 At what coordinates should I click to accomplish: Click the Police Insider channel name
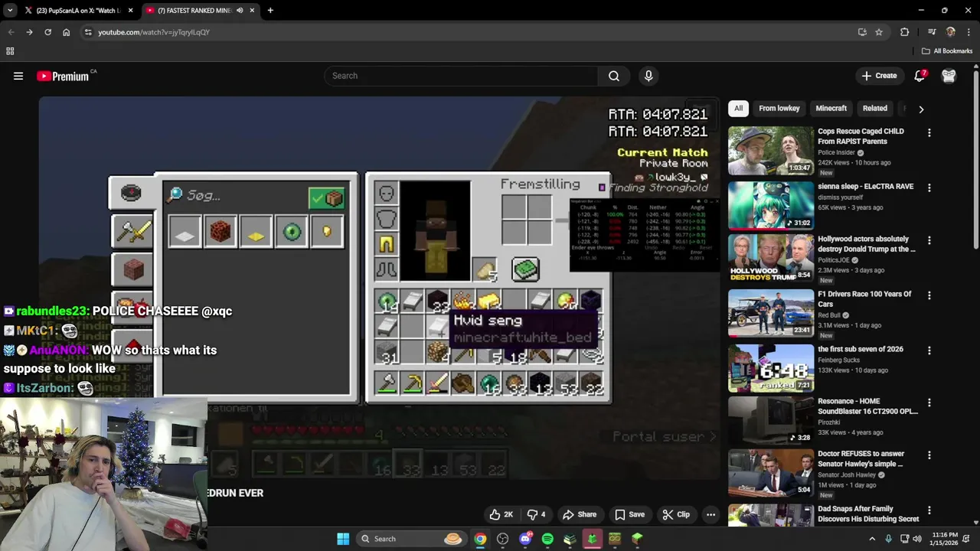[x=836, y=152]
